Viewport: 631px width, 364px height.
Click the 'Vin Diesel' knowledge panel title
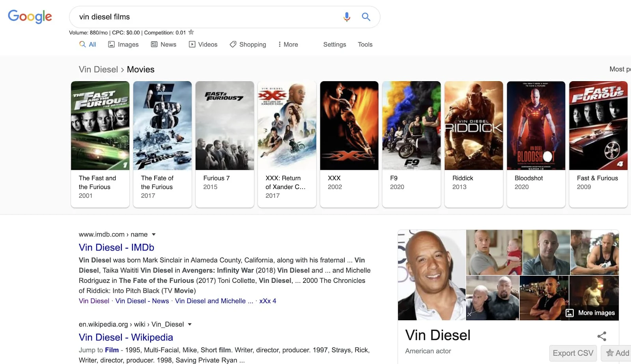(x=438, y=335)
